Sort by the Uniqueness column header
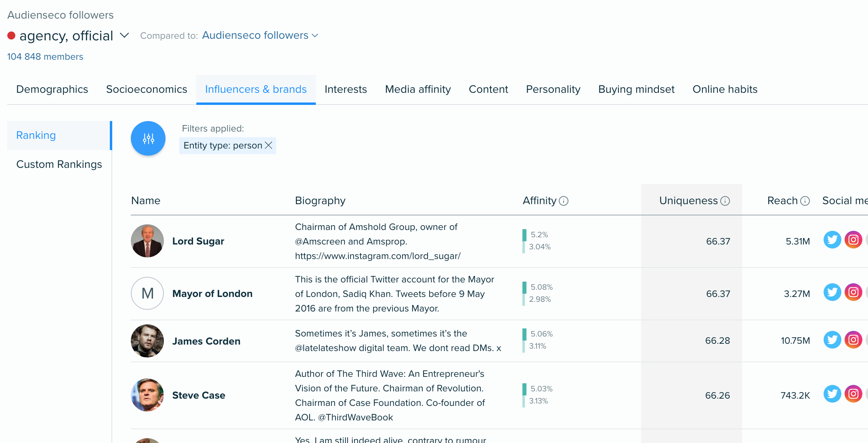The image size is (868, 443). click(688, 201)
